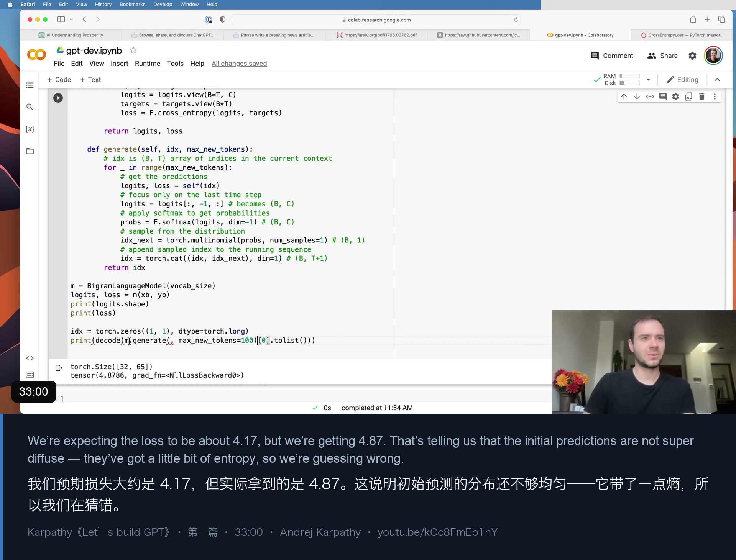Viewport: 736px width, 560px height.
Task: Go forward in Safari history
Action: (98, 19)
